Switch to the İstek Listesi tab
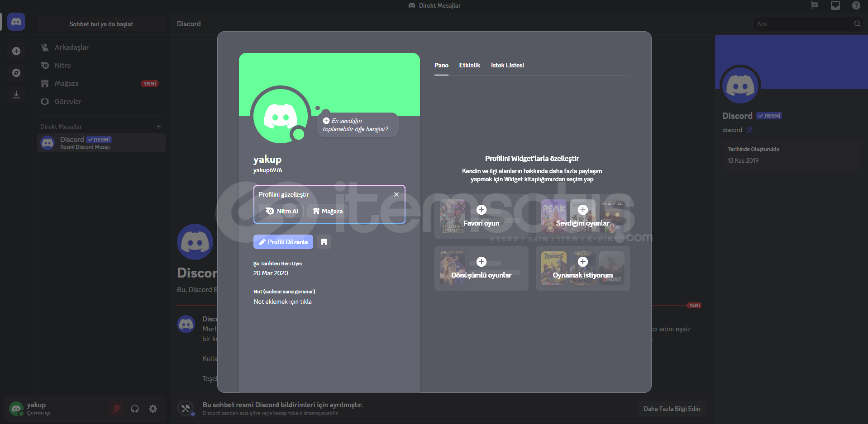The height and width of the screenshot is (424, 868). coord(507,65)
